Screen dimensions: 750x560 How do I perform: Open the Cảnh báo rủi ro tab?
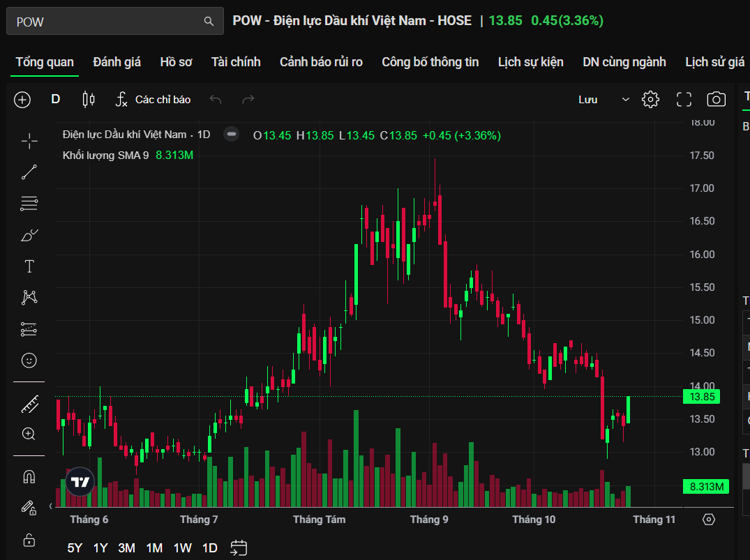321,62
